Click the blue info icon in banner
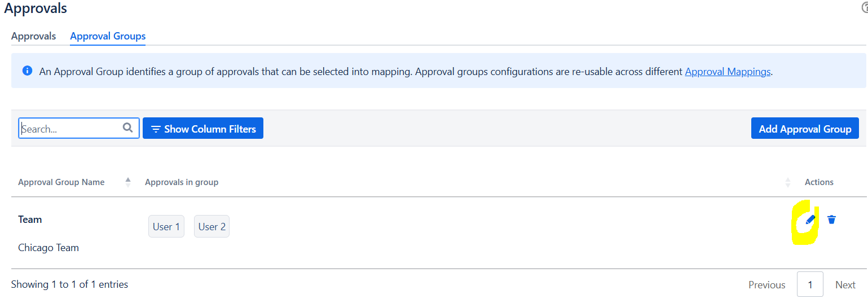868x303 pixels. pos(27,71)
